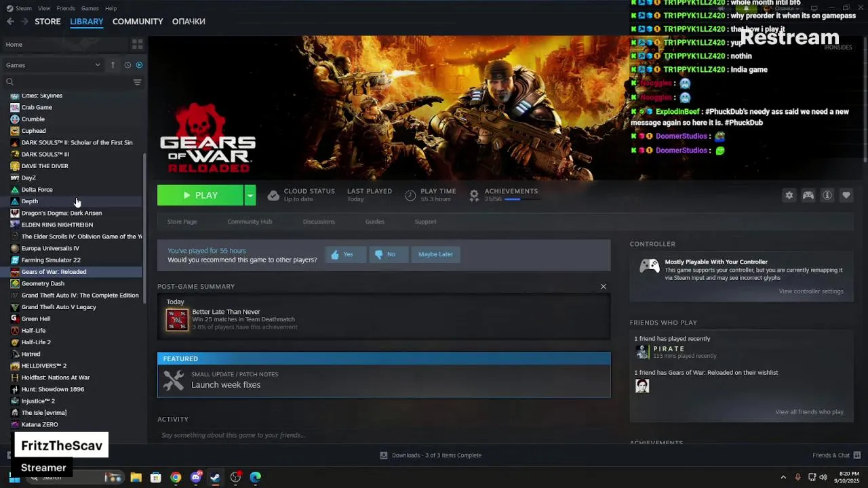Screen dimensions: 868x488
Task: Expand the Games collection dropdown
Action: pyautogui.click(x=53, y=65)
